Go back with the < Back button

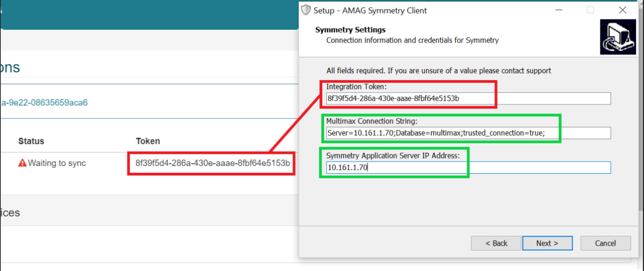(496, 243)
